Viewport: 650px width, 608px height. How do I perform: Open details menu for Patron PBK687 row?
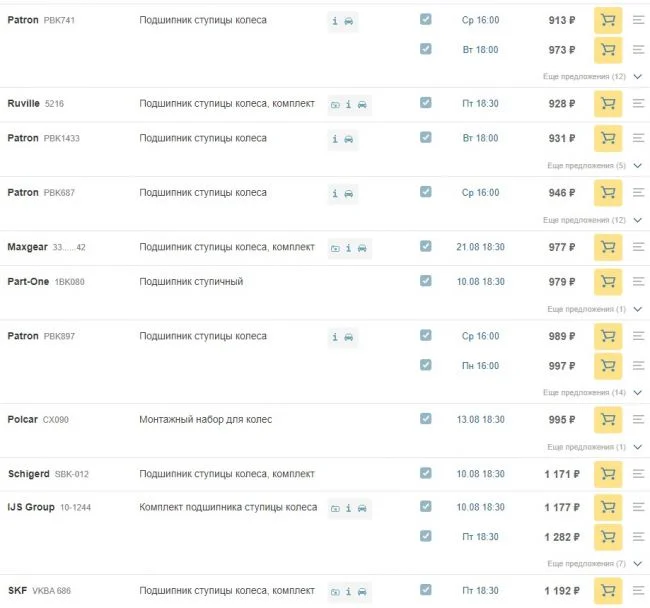639,193
